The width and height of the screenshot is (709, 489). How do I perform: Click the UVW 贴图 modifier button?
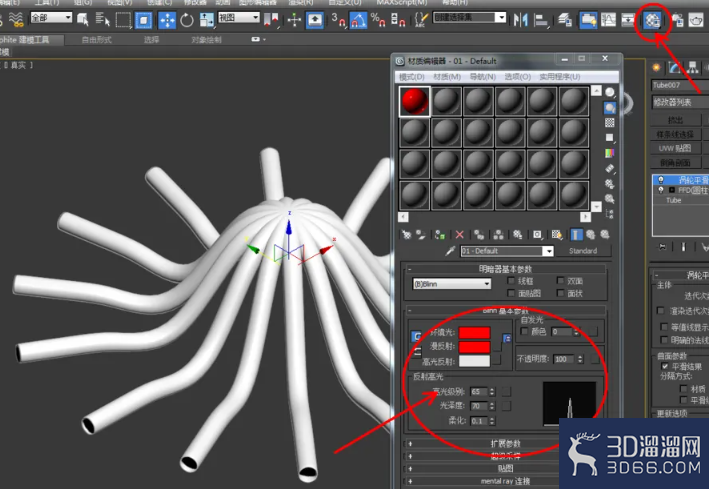tap(676, 148)
